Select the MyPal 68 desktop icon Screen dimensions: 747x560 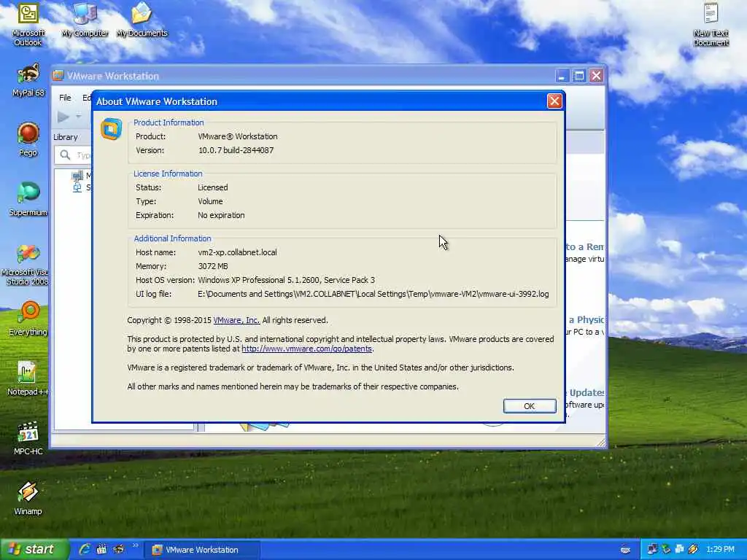pyautogui.click(x=28, y=80)
